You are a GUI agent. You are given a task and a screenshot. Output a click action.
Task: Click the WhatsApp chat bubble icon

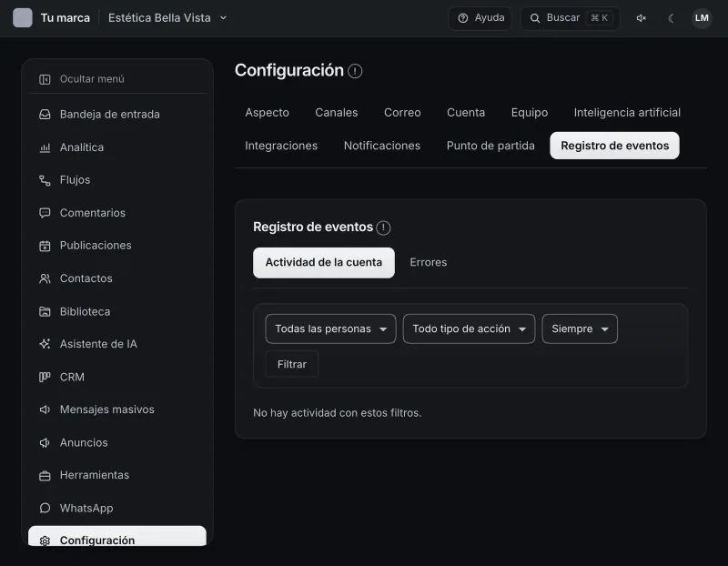tap(45, 509)
